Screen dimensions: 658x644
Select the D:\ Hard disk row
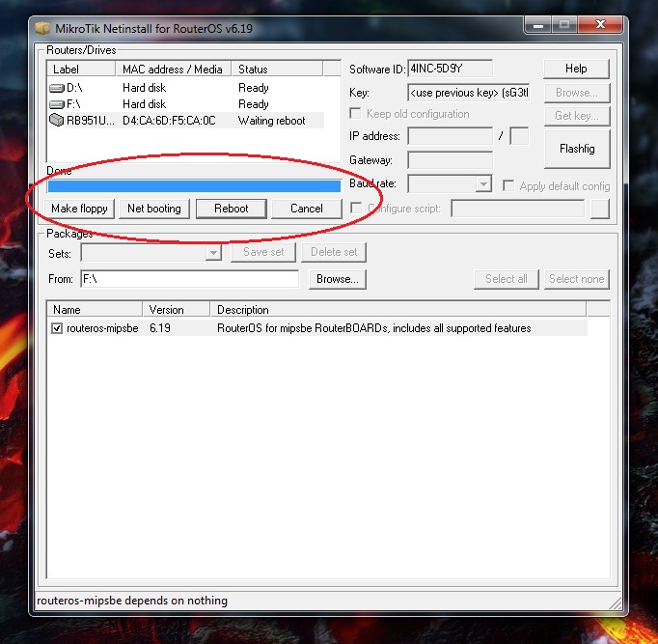click(186, 88)
